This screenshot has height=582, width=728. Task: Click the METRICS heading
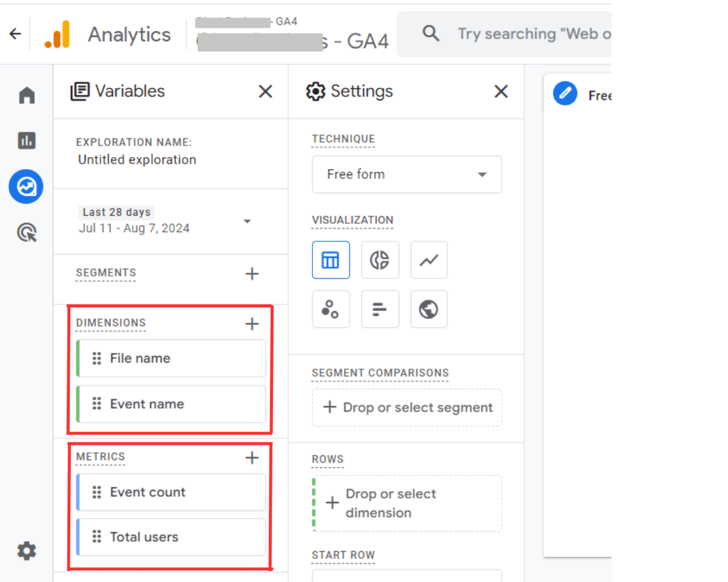(x=101, y=457)
